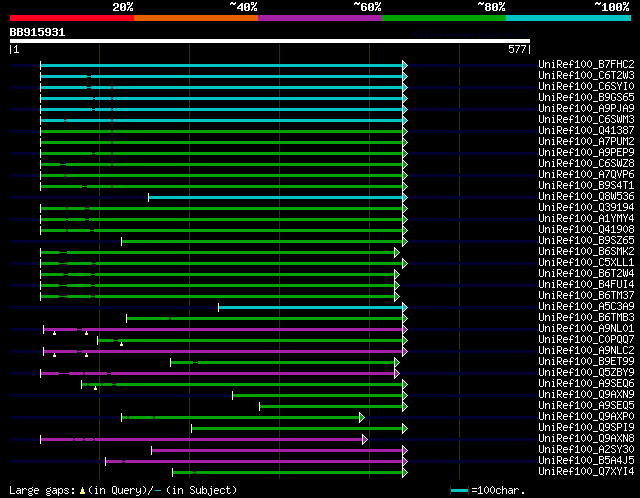Click the cyan arrowhead of UniRef100_Q8W536
This screenshot has width=640, height=498.
[405, 197]
